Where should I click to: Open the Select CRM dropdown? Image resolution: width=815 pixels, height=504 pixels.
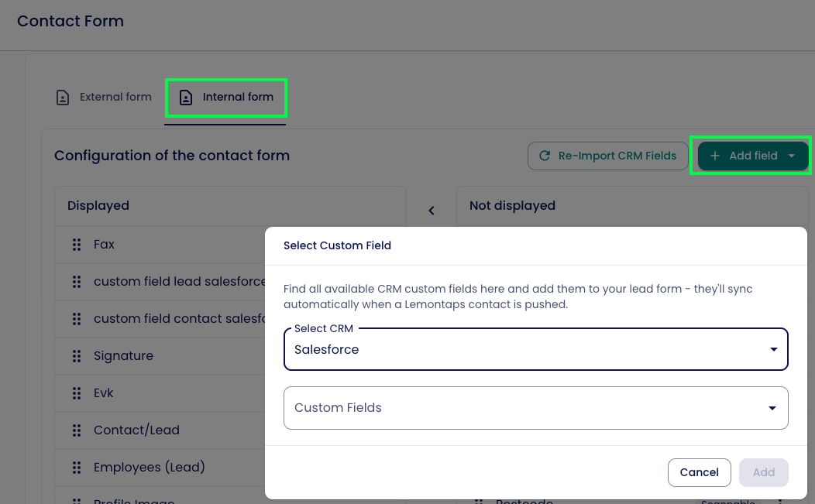tap(535, 350)
